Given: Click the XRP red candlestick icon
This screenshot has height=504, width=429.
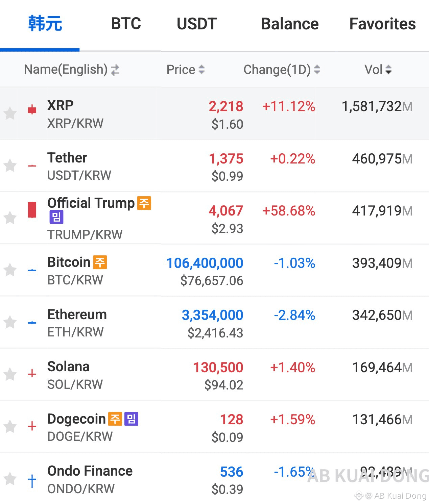Looking at the screenshot, I should [x=32, y=109].
